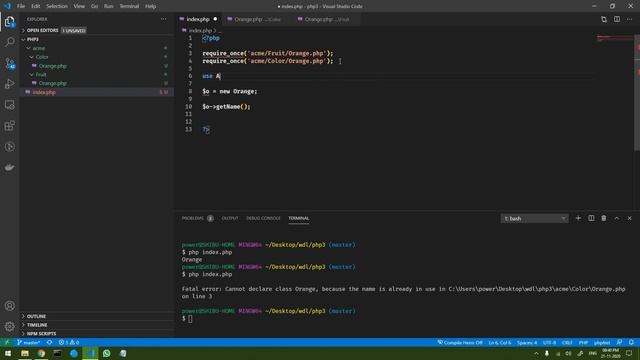The image size is (640, 360).
Task: Open the Remote Explorer view
Action: (x=10, y=105)
